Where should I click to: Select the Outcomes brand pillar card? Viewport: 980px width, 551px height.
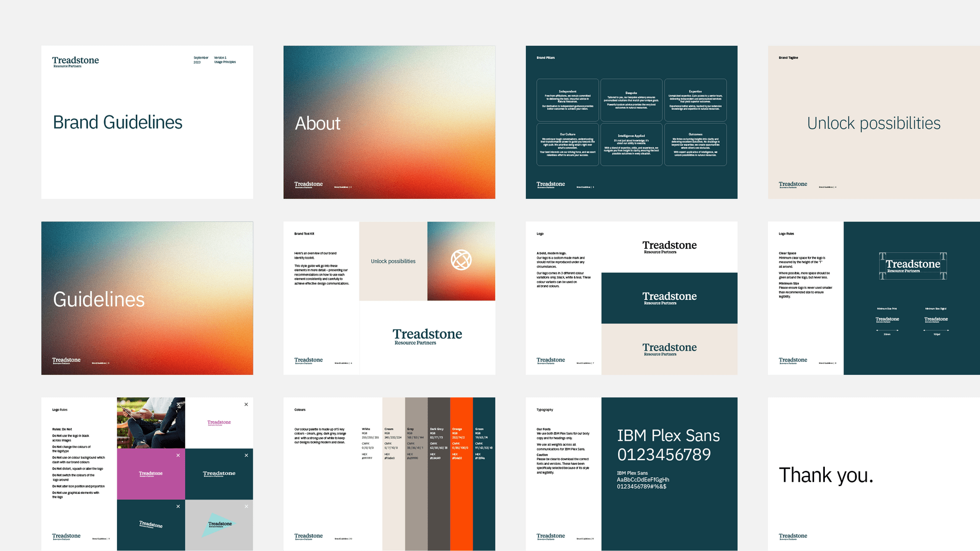tap(695, 144)
